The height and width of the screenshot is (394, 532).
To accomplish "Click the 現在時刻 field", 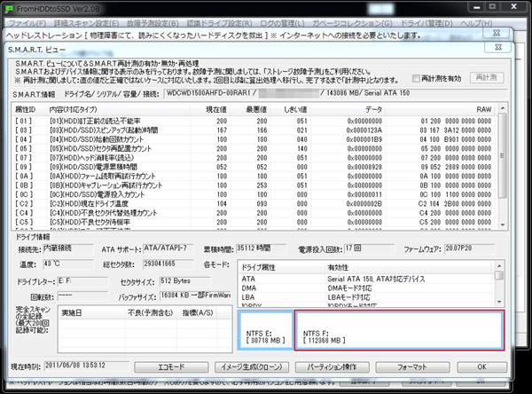I will [86, 366].
